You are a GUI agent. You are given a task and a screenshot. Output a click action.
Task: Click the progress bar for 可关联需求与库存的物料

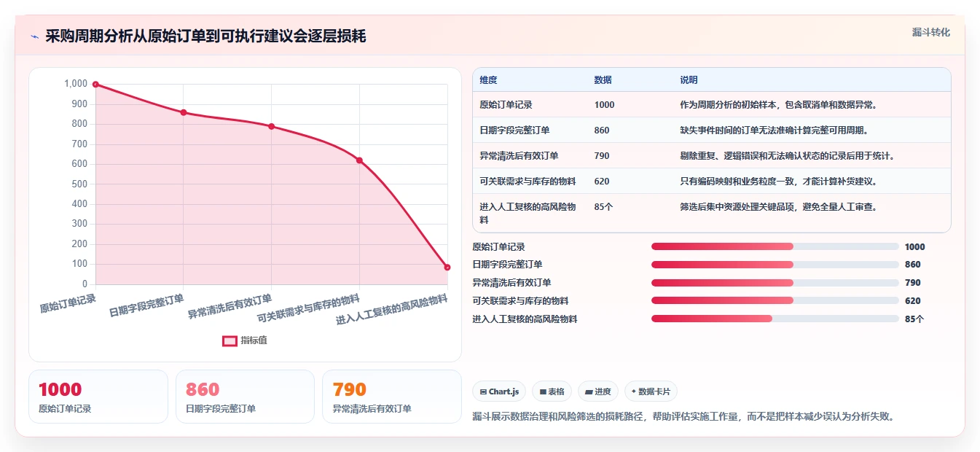click(775, 300)
